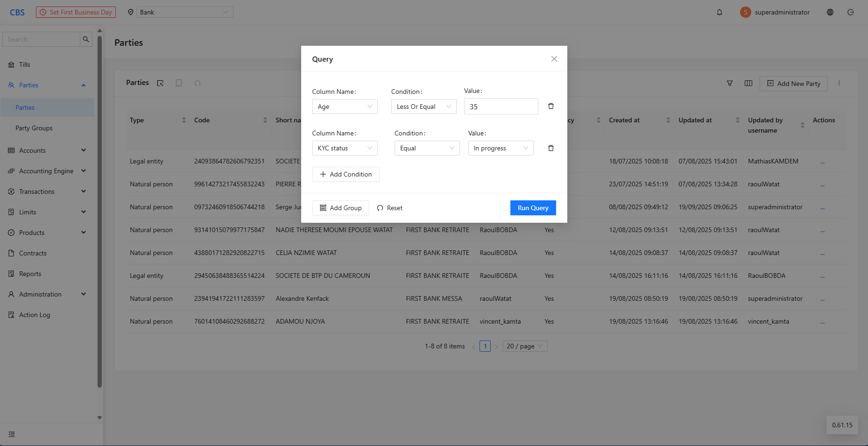Expand the Accounts sidebar menu
The width and height of the screenshot is (868, 446).
(47, 150)
